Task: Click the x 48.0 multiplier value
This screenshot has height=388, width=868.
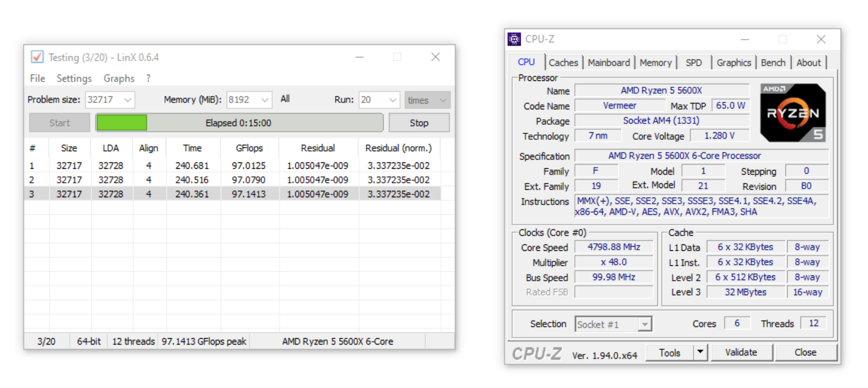Action: point(614,262)
